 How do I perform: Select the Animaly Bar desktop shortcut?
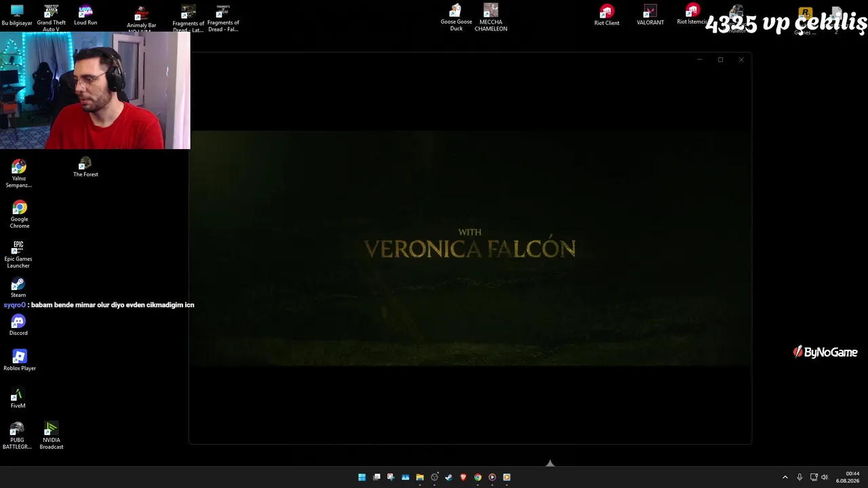[x=141, y=19]
